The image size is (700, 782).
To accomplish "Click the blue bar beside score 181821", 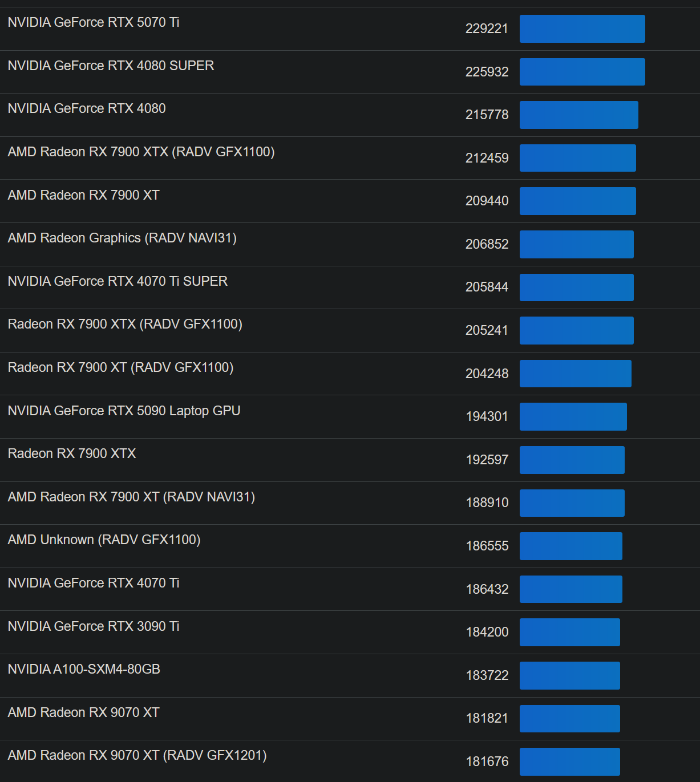I will pos(570,719).
